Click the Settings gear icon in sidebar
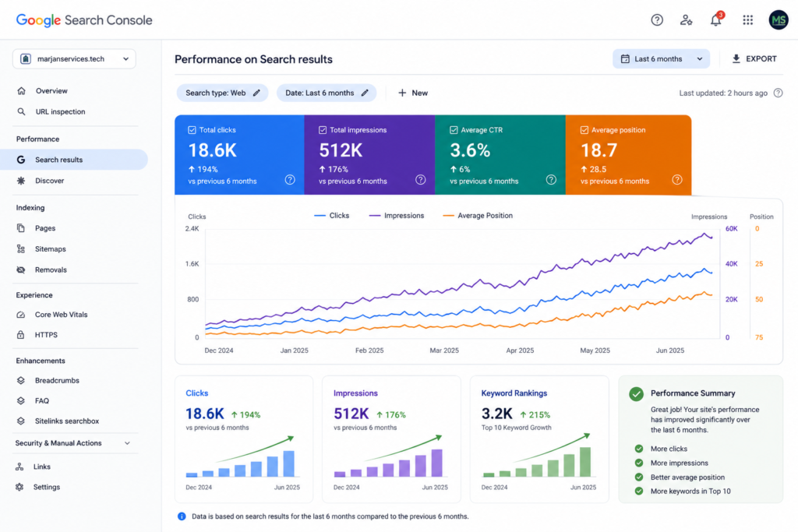This screenshot has width=798, height=532. pyautogui.click(x=19, y=487)
